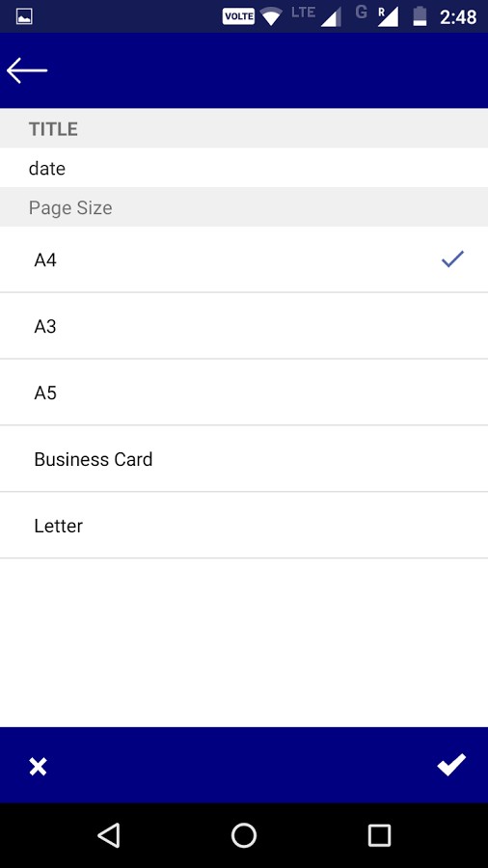The width and height of the screenshot is (488, 868).
Task: Tap the back arrow in header
Action: 27,70
